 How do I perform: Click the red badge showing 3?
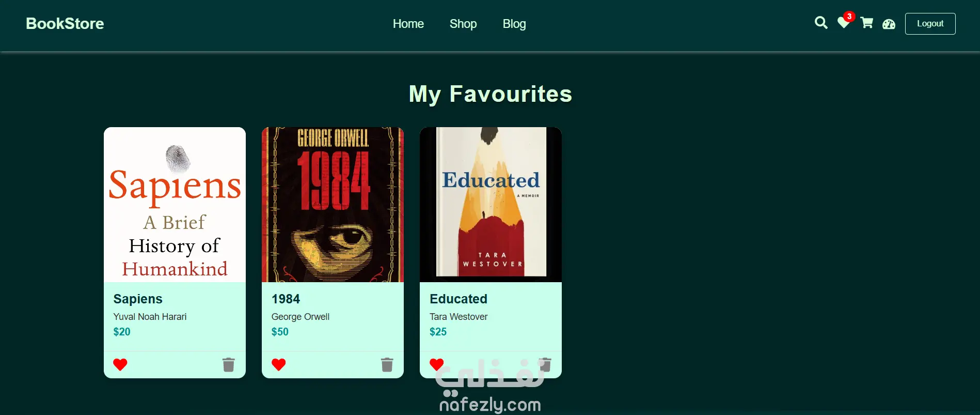pos(849,17)
